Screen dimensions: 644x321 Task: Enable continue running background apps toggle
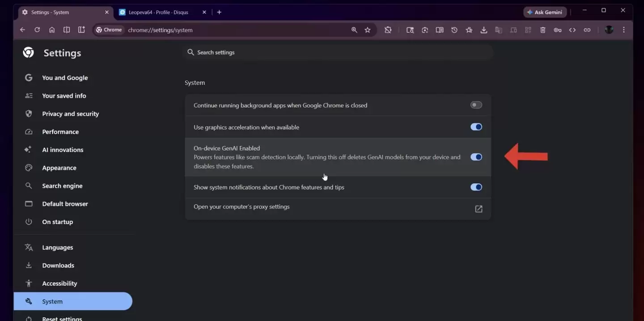[476, 105]
